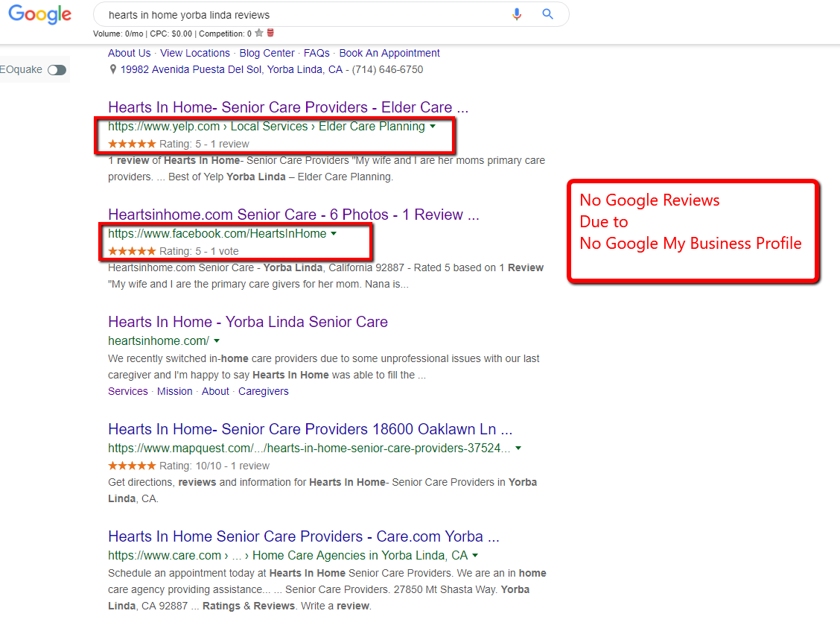
Task: Open Book An Appointment sitelink
Action: tap(389, 53)
